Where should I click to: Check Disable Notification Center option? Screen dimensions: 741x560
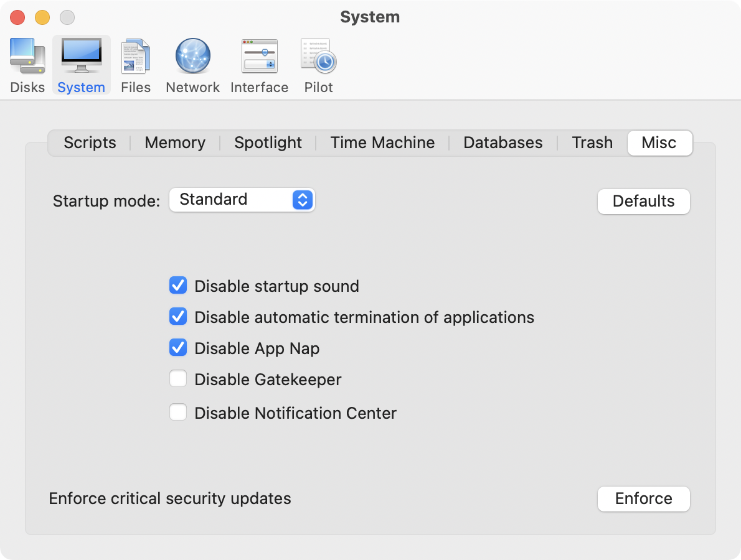[x=178, y=413]
